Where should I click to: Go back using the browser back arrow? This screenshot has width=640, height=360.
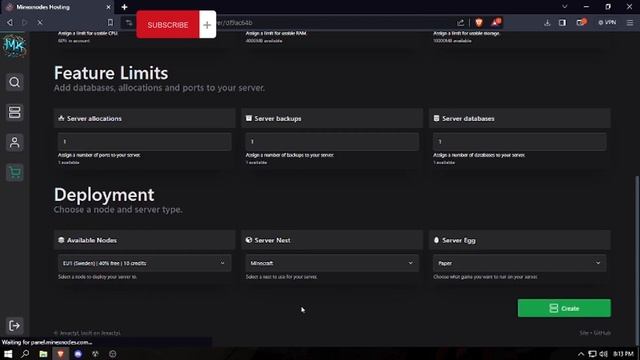point(10,23)
